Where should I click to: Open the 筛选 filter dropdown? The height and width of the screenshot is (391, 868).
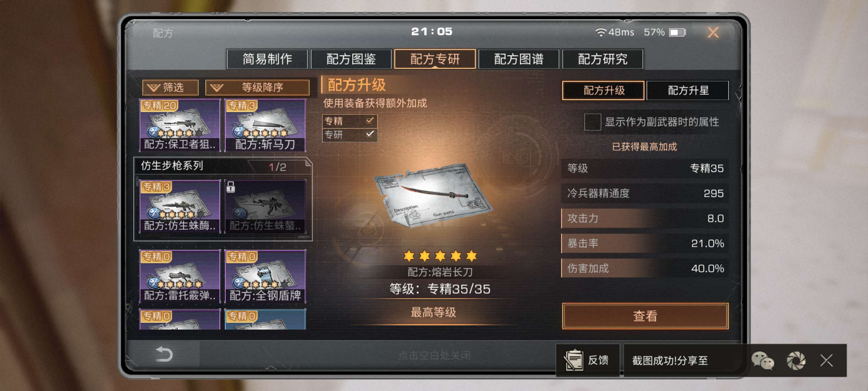pyautogui.click(x=170, y=88)
